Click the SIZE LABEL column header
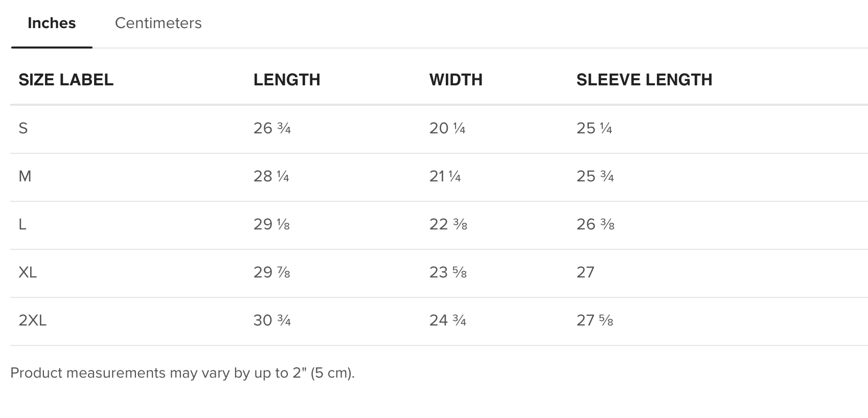Viewport: 868px width, 418px height. pos(66,80)
